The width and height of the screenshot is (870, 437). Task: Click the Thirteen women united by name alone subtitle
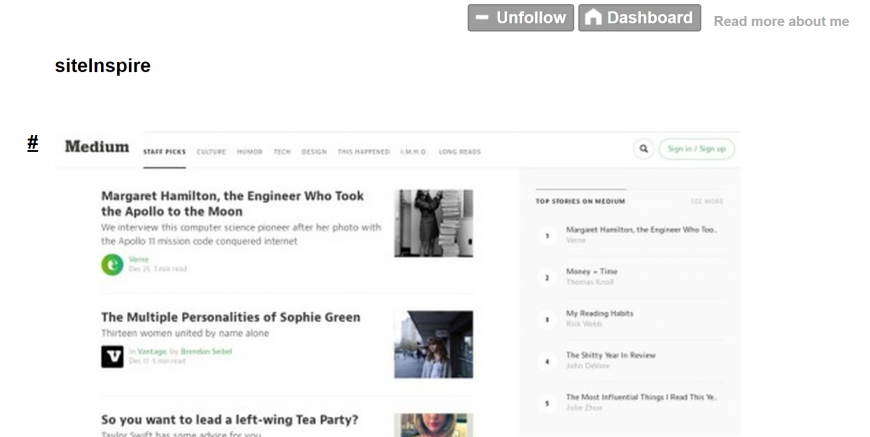(185, 333)
